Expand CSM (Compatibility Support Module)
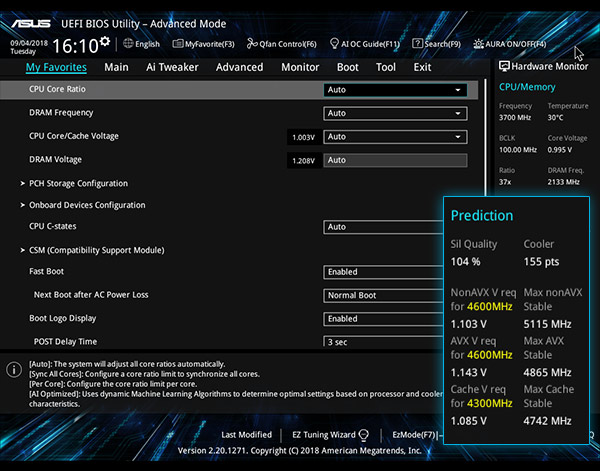This screenshot has height=471, width=600. pyautogui.click(x=96, y=250)
